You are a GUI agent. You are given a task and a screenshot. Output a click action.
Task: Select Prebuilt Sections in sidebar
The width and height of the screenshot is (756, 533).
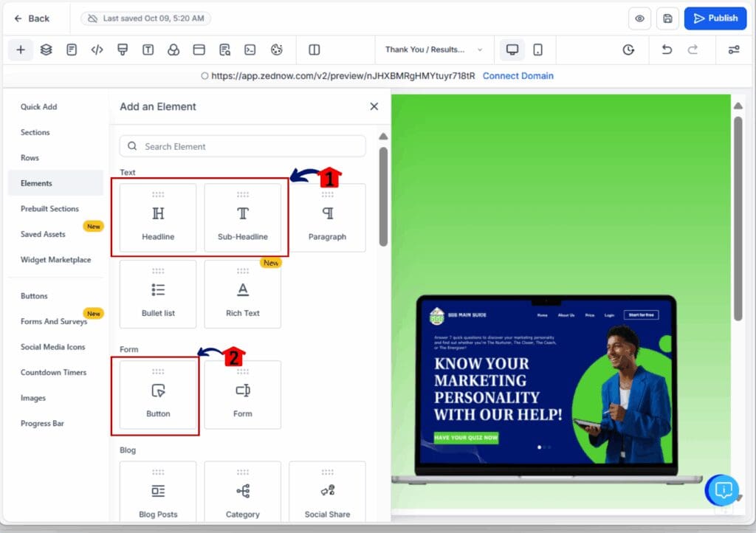[49, 209]
